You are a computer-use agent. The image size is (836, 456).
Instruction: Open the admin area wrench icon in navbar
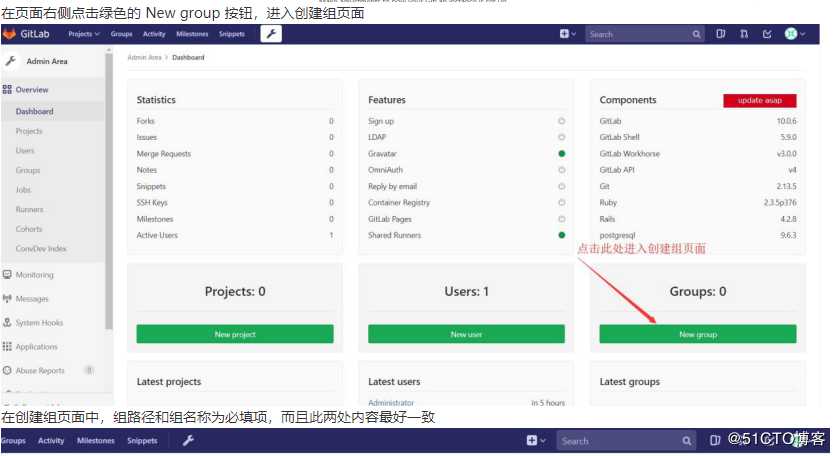click(271, 34)
